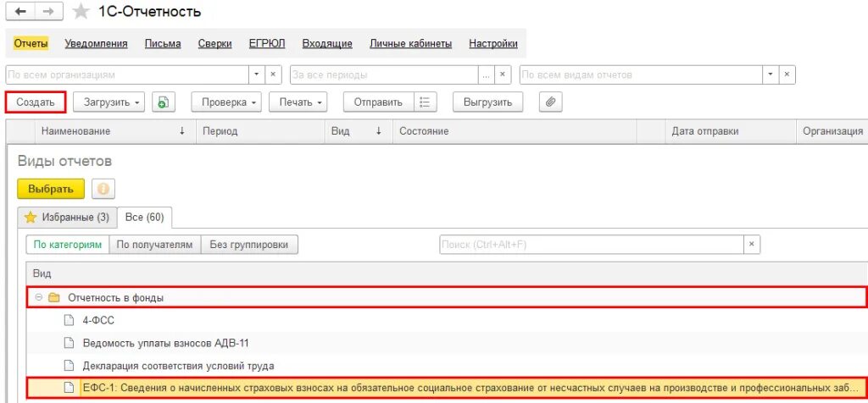868x403 pixels.
Task: Group reports По категориям
Action: [68, 245]
